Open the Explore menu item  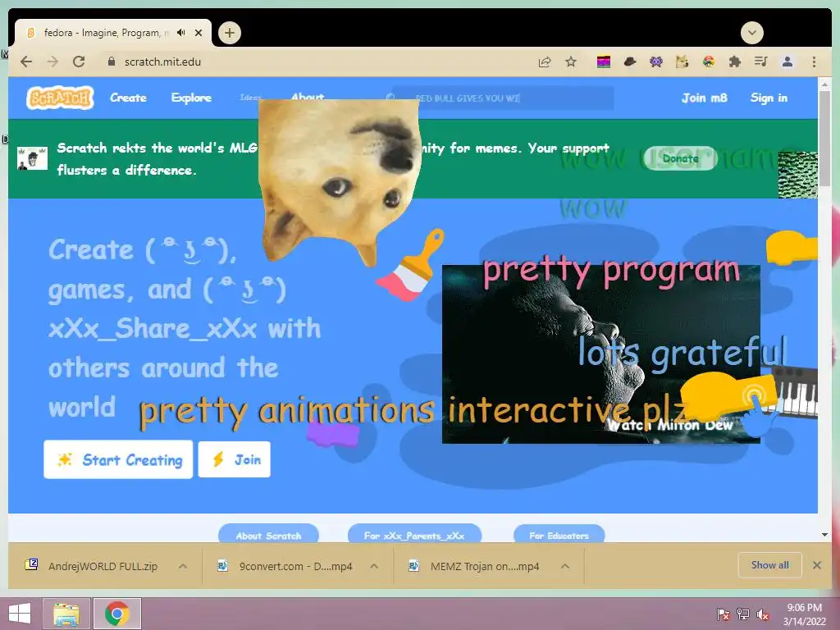coord(191,98)
